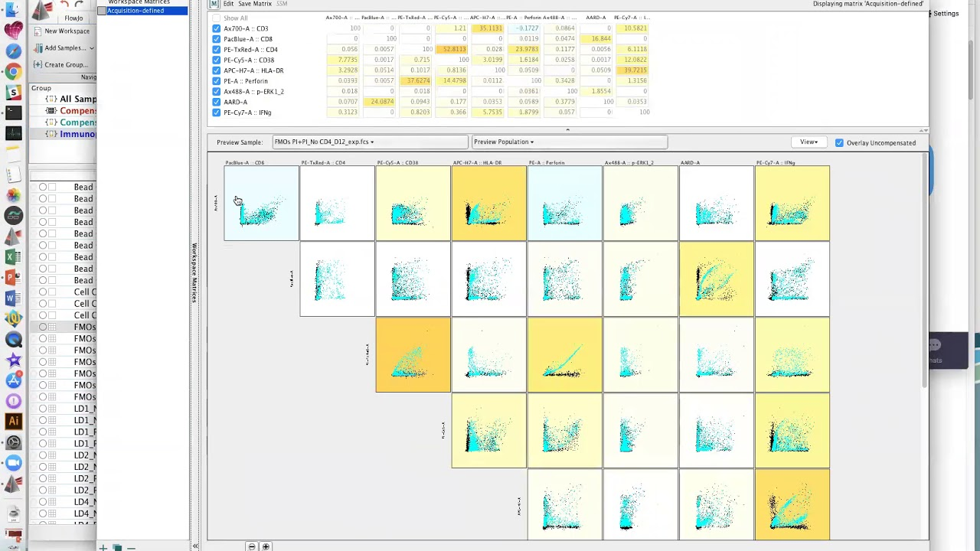980x551 pixels.
Task: Open Chrome from the dock
Action: point(13,71)
